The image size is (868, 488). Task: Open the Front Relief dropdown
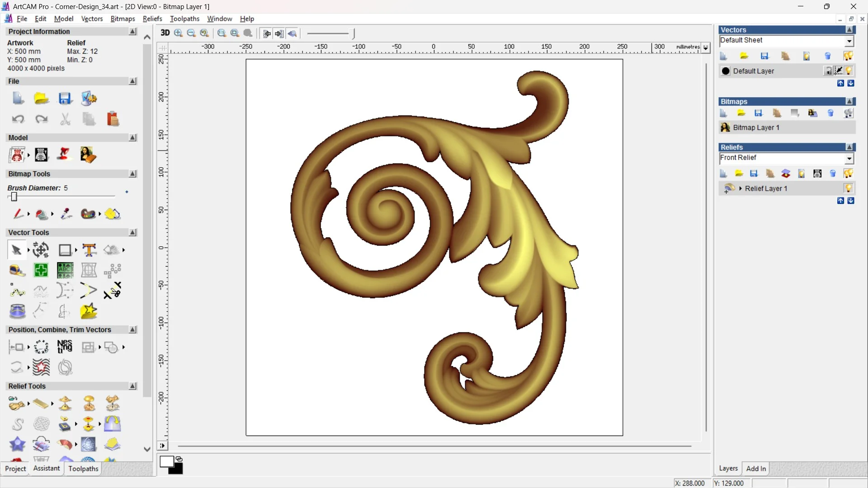coord(849,159)
